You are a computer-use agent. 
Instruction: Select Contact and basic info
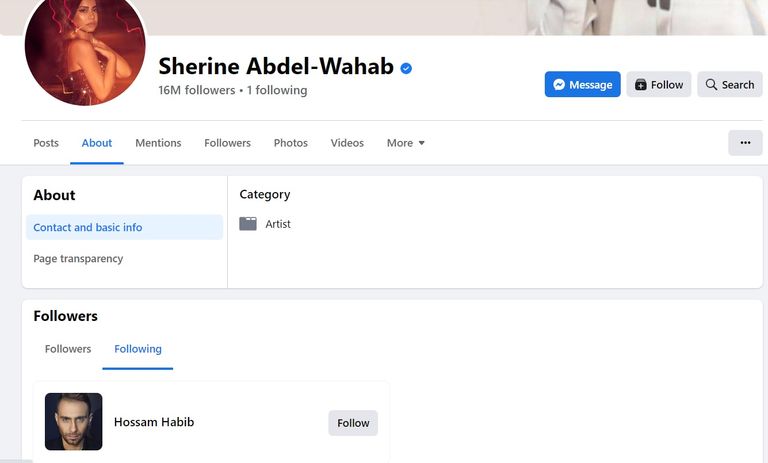coord(88,227)
